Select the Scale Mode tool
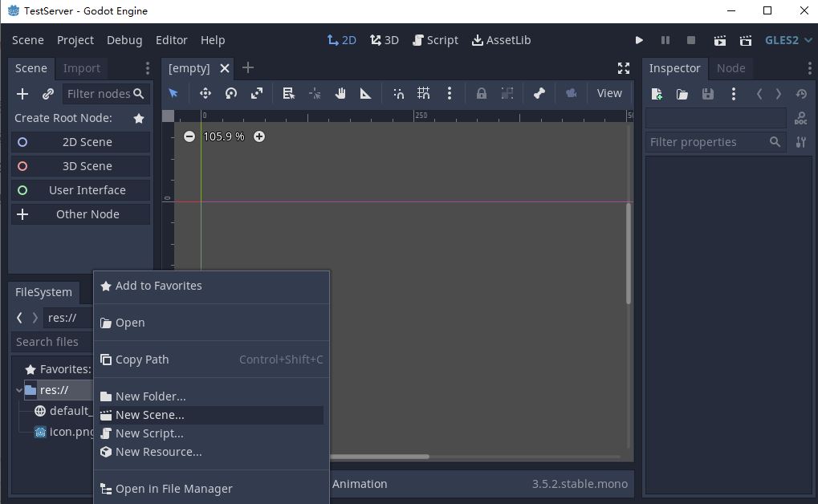Viewport: 818px width, 504px height. [257, 93]
